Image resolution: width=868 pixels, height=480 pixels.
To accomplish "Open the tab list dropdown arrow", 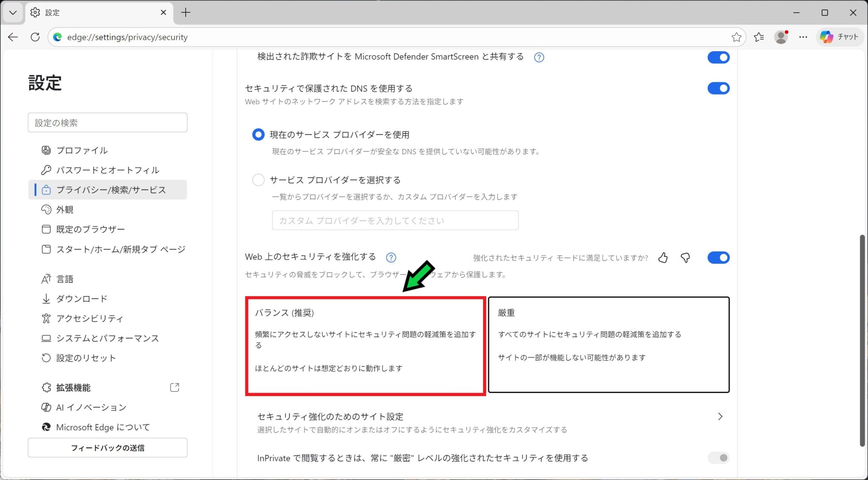I will click(13, 13).
